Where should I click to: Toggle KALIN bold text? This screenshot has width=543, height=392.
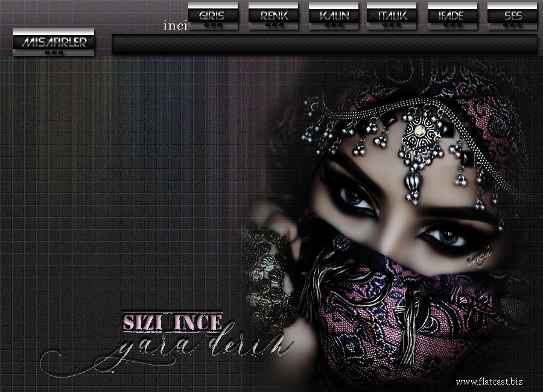[334, 16]
